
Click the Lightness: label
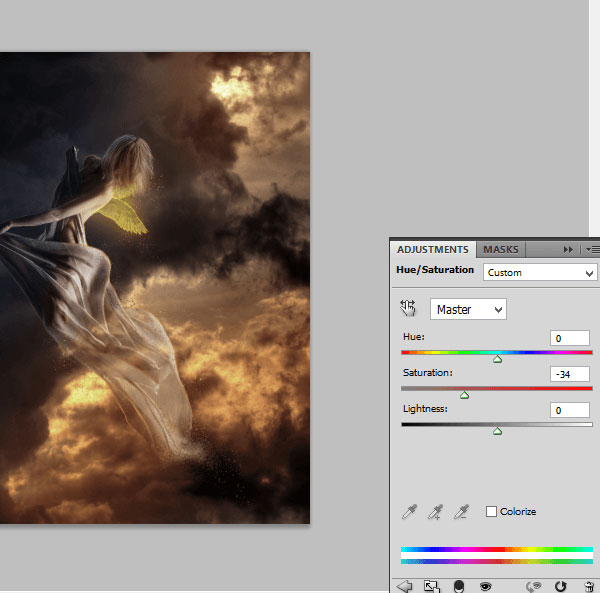(x=425, y=409)
